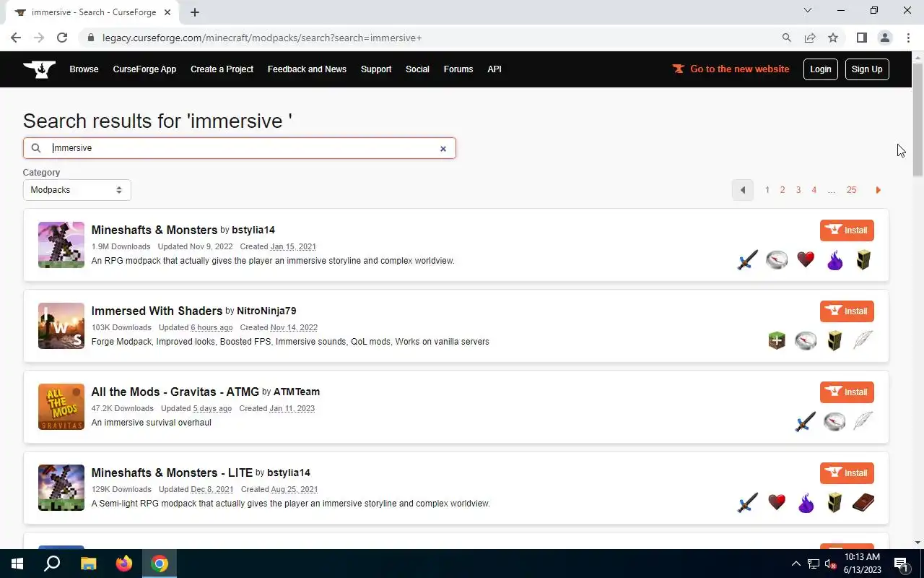Click the grass block plus icon for Immersed With Shaders
The image size is (924, 578).
coord(777,340)
